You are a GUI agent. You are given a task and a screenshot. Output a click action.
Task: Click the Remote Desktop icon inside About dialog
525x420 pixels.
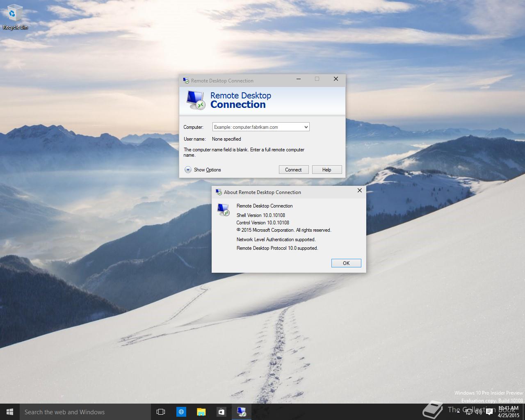pos(223,210)
